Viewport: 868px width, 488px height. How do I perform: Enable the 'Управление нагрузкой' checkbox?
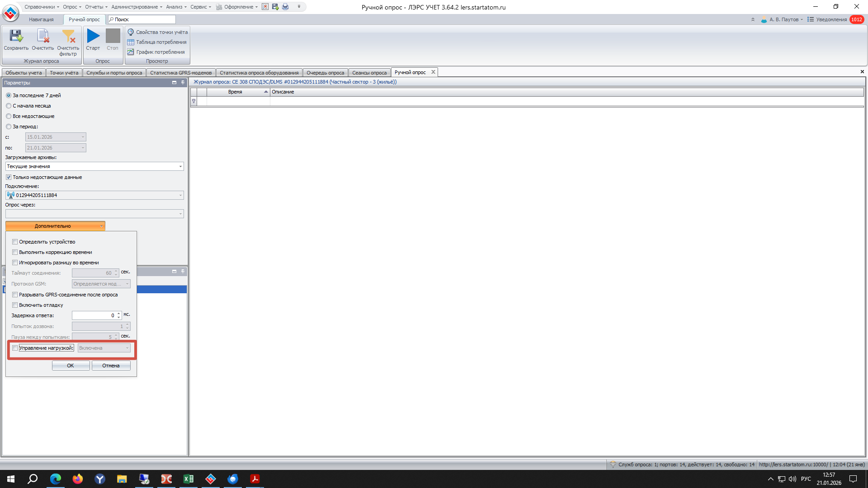click(x=15, y=348)
